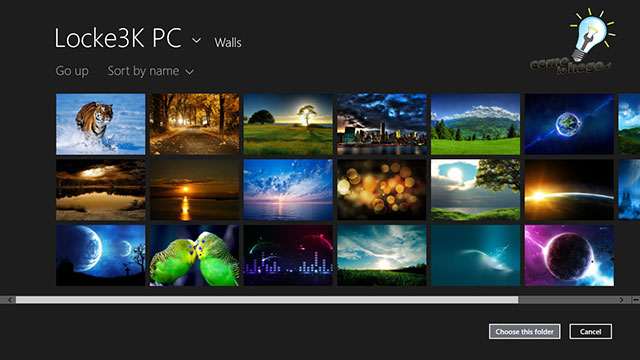Select the orange bokeh lights wallpaper
This screenshot has width=640, height=360.
pos(382,190)
